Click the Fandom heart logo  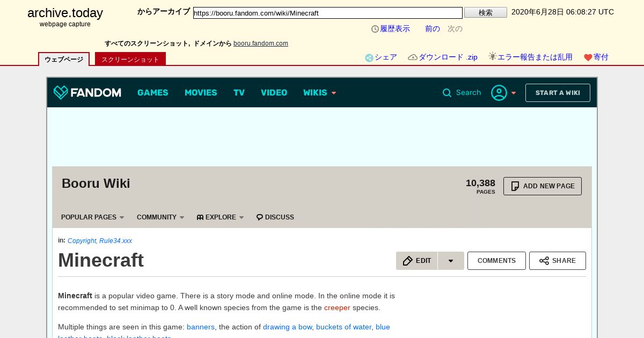(61, 92)
